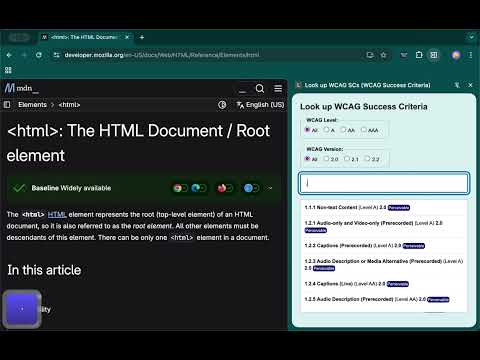Open a new browser tab
Image resolution: width=480 pixels, height=360 pixels.
point(142,37)
